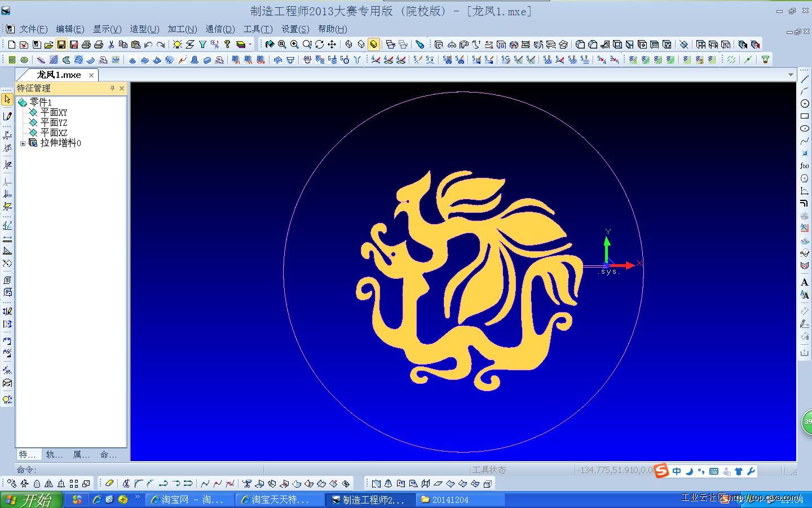This screenshot has width=812, height=508.
Task: Select 拉伸增料0 feature in tree
Action: click(x=60, y=143)
